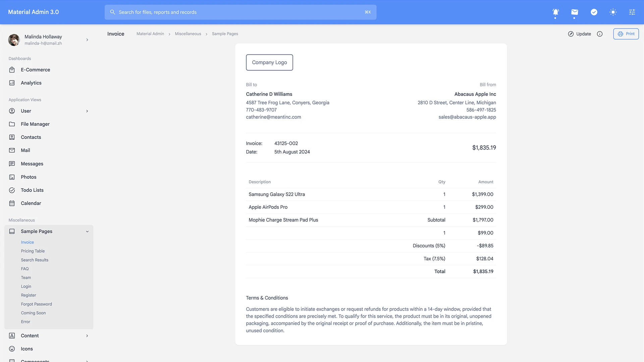The height and width of the screenshot is (362, 644).
Task: Click Miscellaneous breadcrumb link
Action: coord(188,34)
